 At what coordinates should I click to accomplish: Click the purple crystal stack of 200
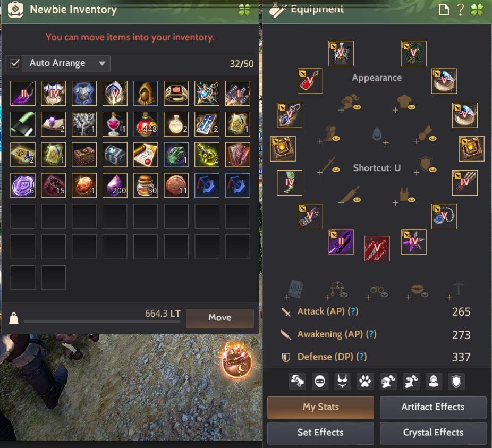click(115, 185)
